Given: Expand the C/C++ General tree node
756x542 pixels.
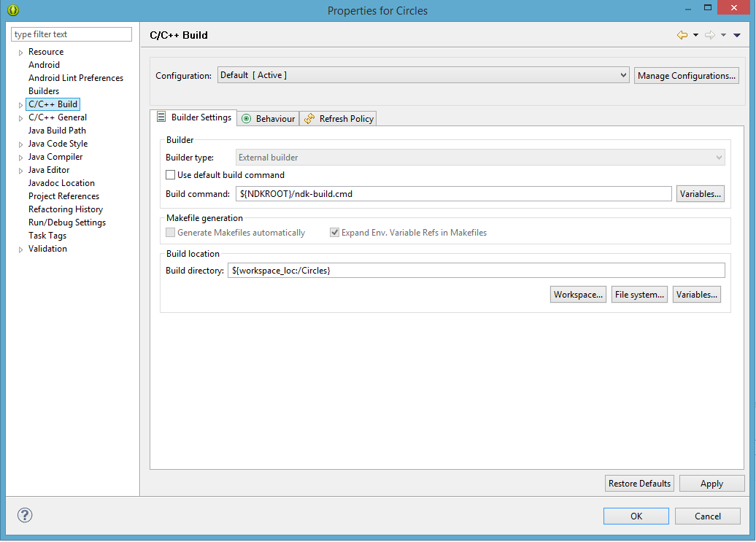Looking at the screenshot, I should [x=20, y=117].
